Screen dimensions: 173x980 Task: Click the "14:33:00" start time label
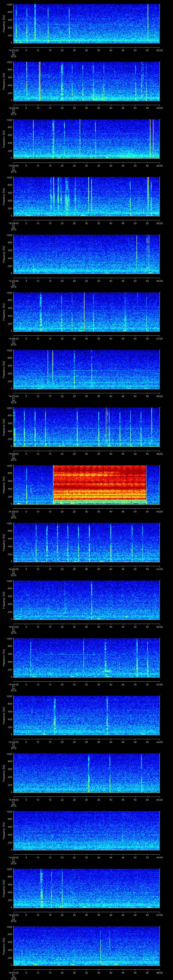click(13, 166)
